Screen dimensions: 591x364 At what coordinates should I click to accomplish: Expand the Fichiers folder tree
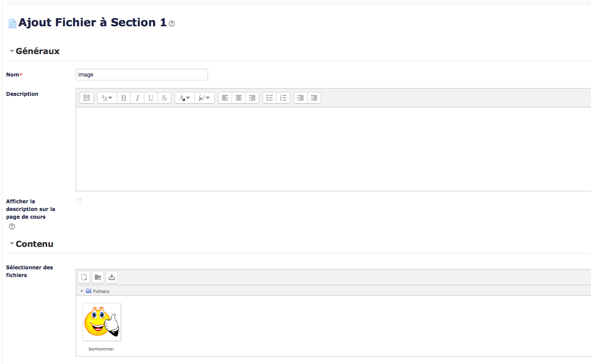82,291
